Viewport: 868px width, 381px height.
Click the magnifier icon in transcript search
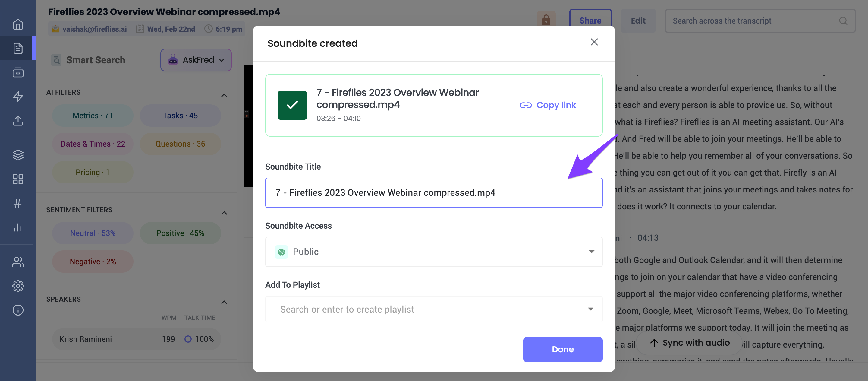pos(843,21)
